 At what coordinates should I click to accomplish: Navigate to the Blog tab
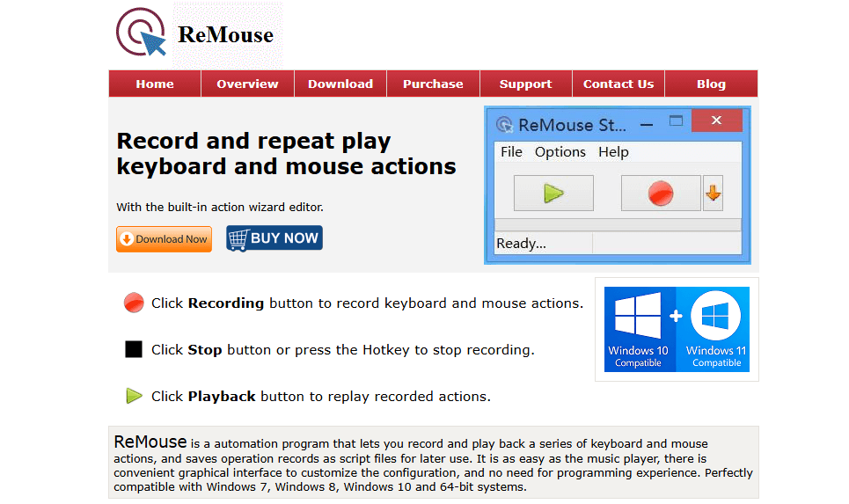[x=711, y=84]
